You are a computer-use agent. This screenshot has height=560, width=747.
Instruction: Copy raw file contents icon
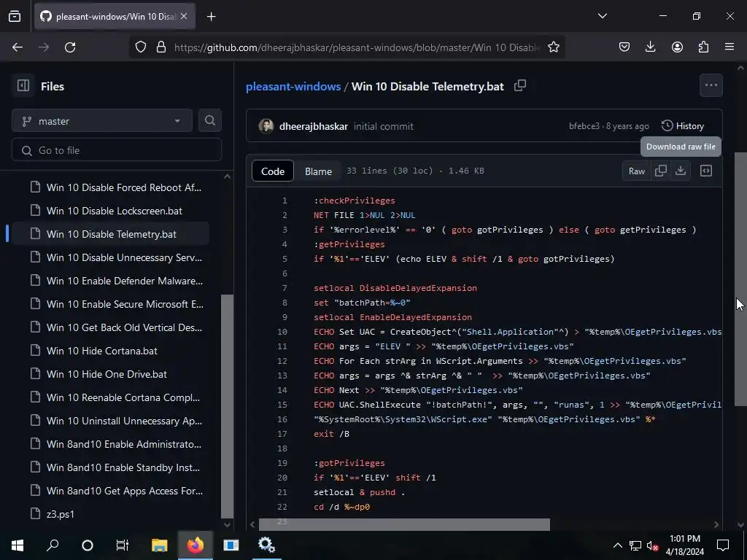(661, 171)
